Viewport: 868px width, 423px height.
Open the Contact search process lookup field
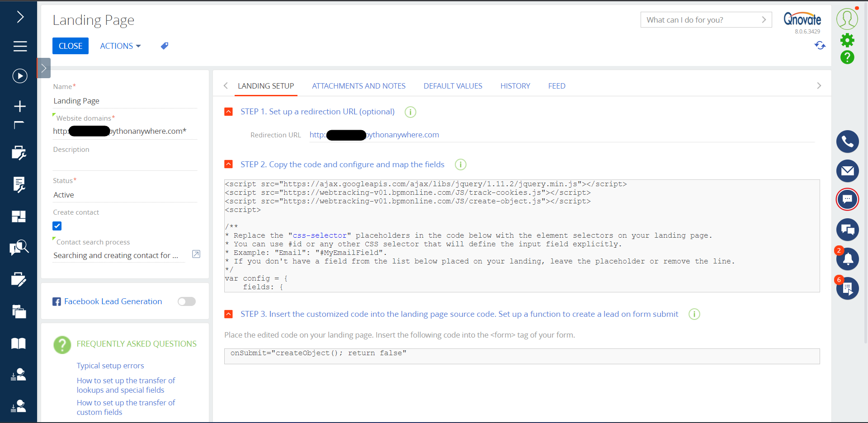tap(118, 255)
